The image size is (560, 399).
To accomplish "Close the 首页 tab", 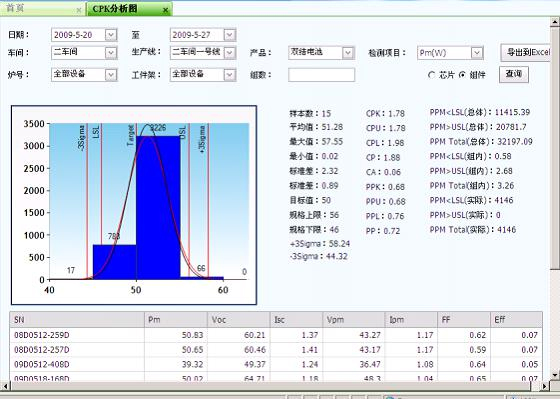I will 79,10.
